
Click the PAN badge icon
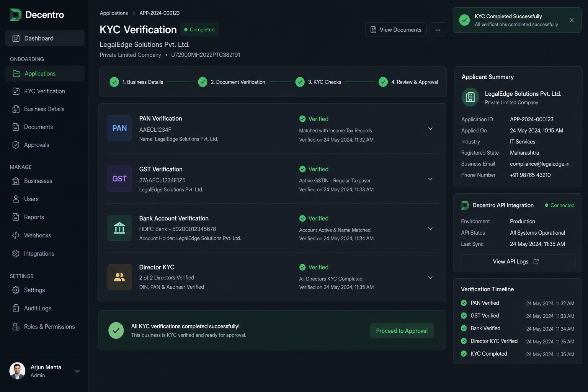pyautogui.click(x=119, y=128)
